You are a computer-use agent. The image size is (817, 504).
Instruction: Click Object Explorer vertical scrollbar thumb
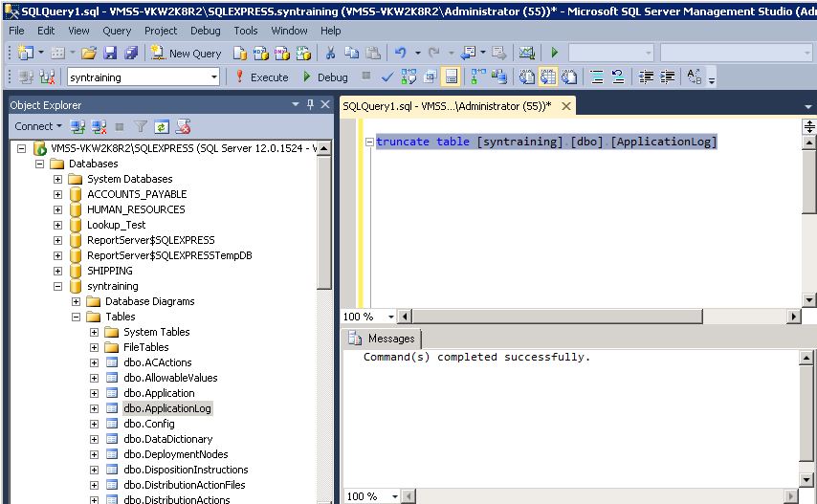tap(324, 222)
